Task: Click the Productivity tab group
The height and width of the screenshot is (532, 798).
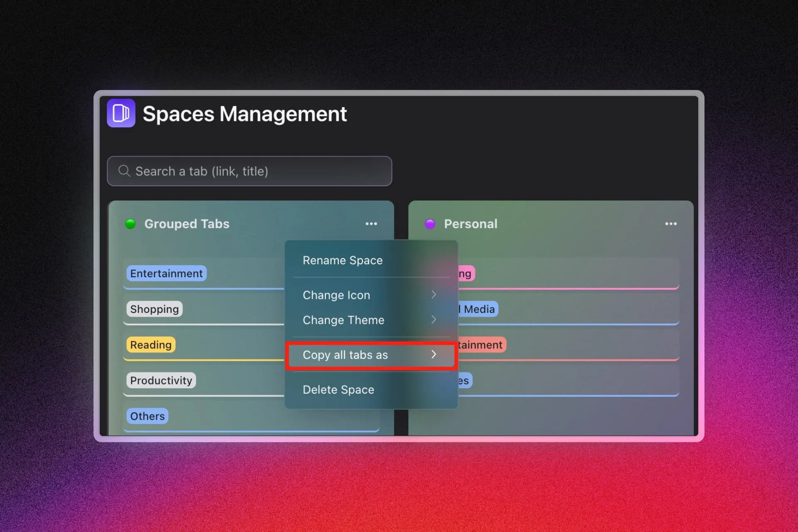Action: click(x=161, y=380)
